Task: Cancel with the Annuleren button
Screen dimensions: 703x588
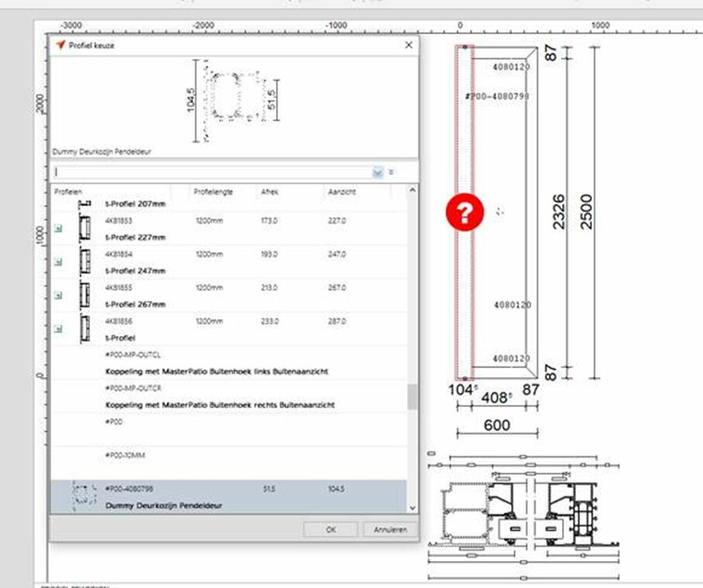Action: (x=390, y=529)
